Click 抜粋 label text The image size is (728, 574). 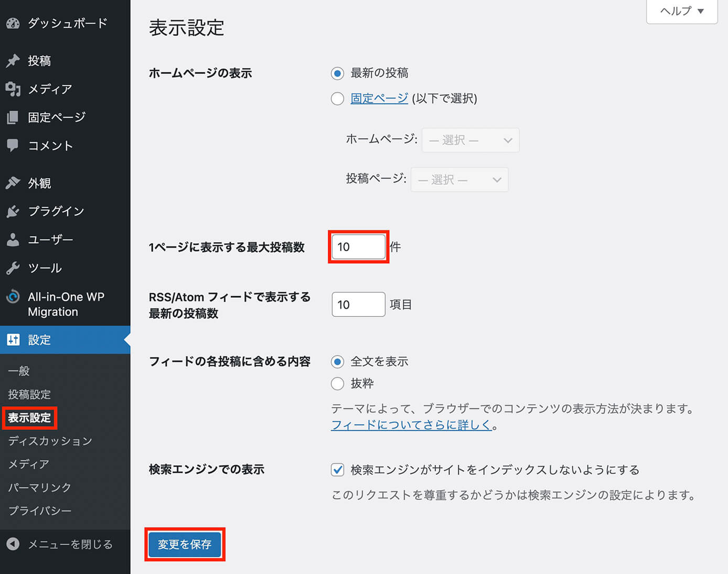click(362, 384)
